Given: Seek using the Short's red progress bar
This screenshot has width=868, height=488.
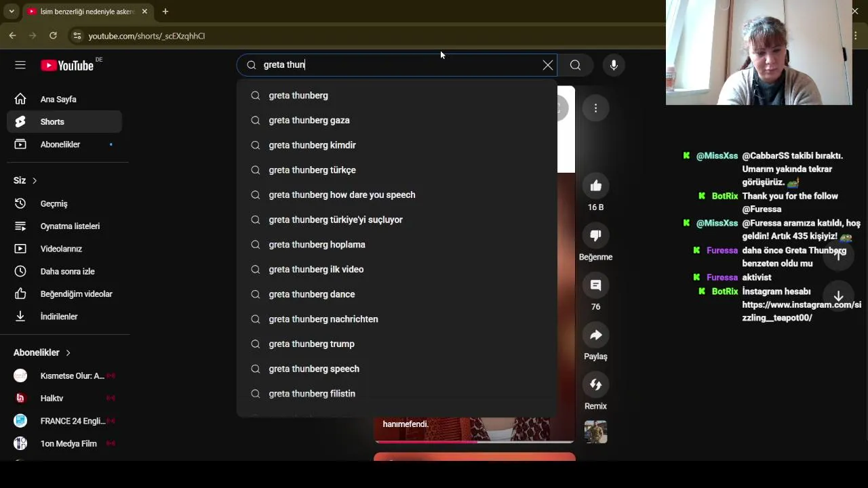Looking at the screenshot, I should pyautogui.click(x=474, y=442).
